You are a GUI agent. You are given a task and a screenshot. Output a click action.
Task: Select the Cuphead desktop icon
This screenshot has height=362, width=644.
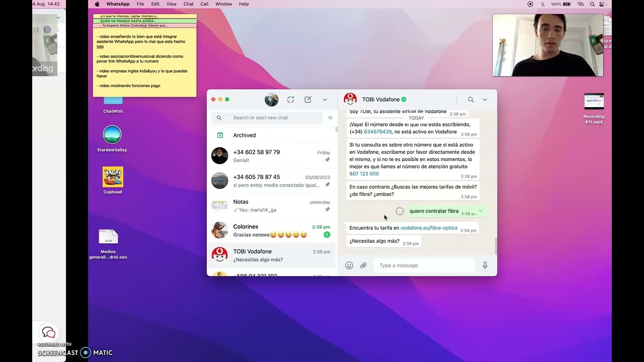113,180
